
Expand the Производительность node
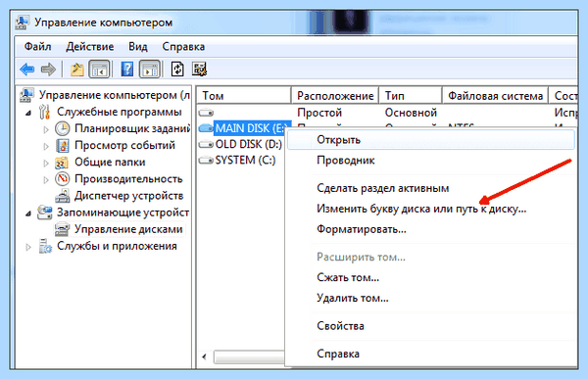(x=46, y=180)
